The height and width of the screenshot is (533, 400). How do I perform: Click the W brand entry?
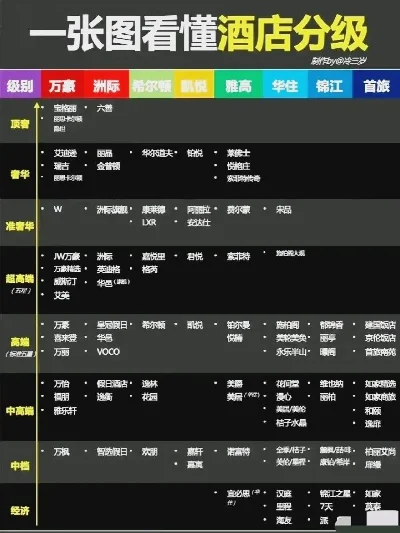(x=58, y=209)
